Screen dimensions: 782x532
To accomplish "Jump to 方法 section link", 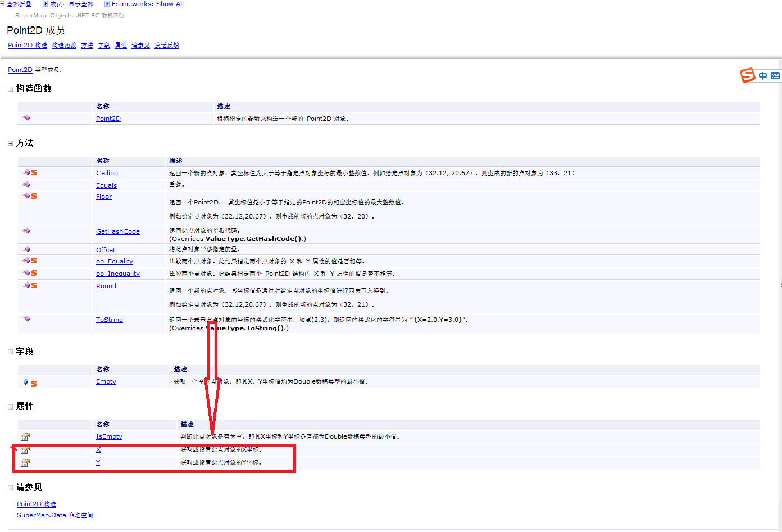I will (87, 46).
